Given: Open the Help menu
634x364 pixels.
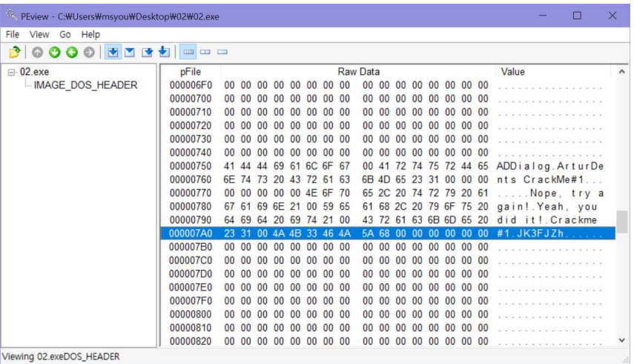Looking at the screenshot, I should click(90, 34).
